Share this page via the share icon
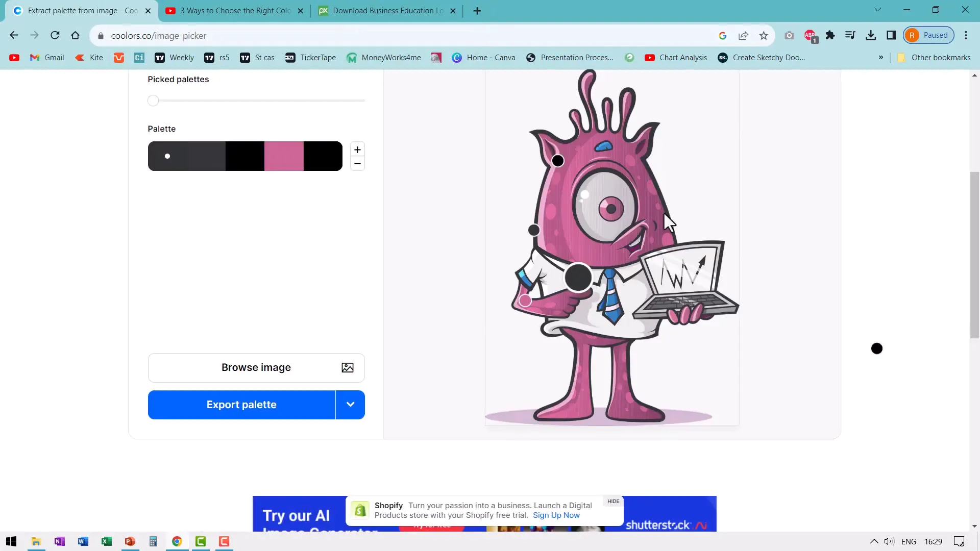This screenshot has height=551, width=980. [743, 35]
